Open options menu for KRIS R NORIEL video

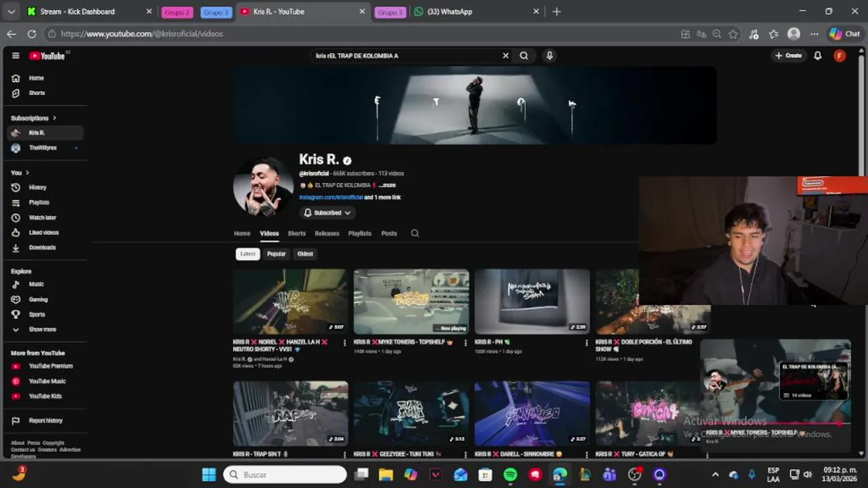click(x=344, y=343)
